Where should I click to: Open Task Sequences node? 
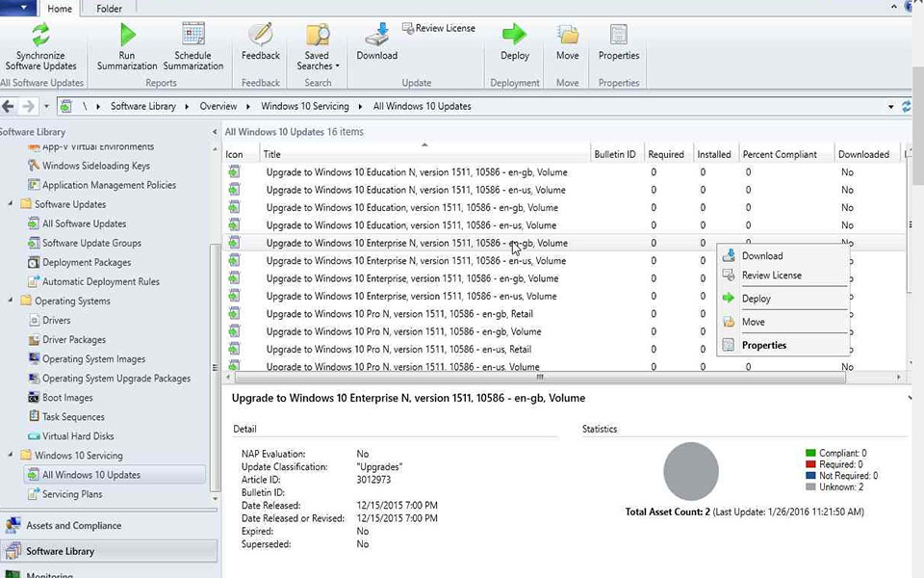66,417
